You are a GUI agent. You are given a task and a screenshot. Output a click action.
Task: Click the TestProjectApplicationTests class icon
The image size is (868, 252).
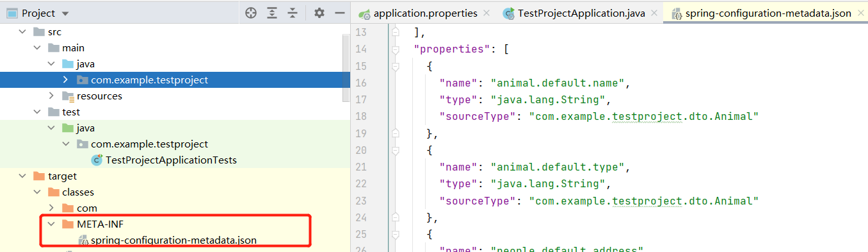[x=97, y=160]
